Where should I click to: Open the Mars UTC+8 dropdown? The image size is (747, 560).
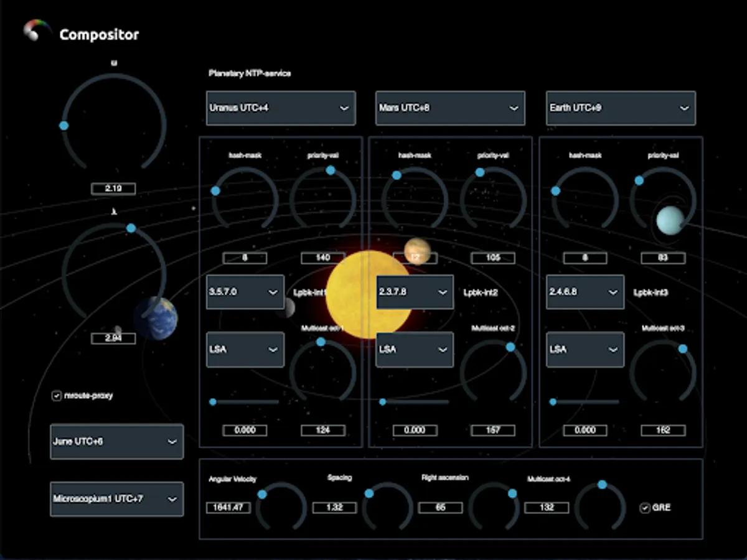coord(450,108)
